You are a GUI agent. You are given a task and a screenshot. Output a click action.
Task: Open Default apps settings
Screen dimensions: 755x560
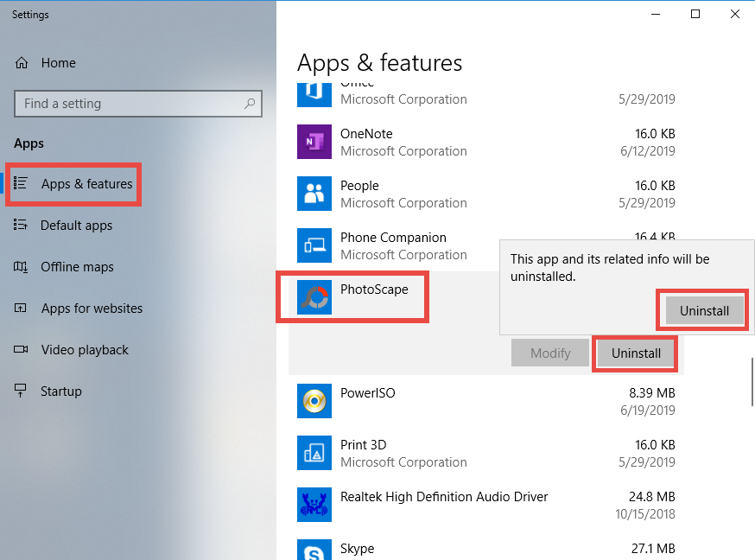click(x=77, y=226)
